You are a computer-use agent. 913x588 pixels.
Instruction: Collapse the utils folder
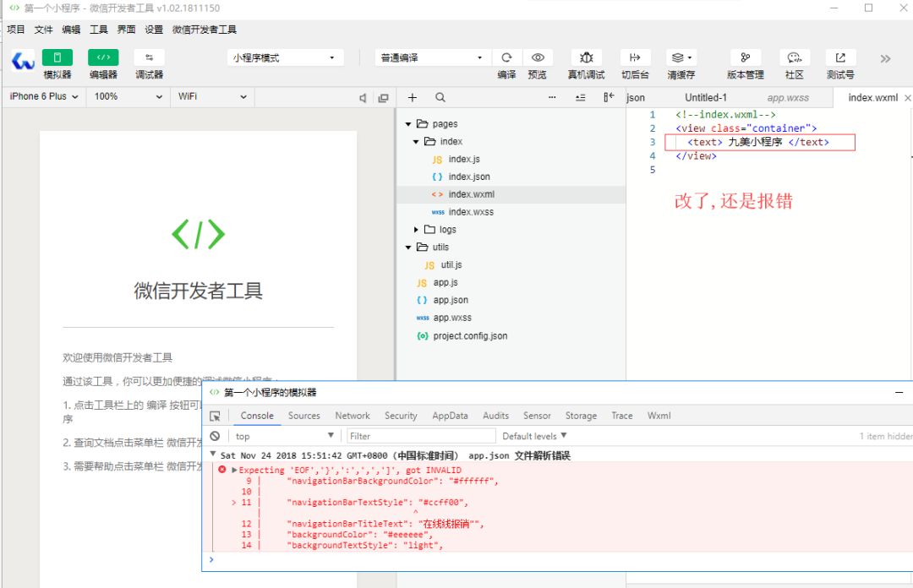408,247
